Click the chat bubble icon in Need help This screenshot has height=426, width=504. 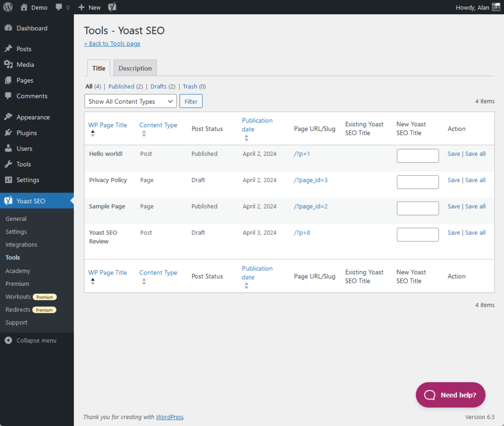click(430, 395)
